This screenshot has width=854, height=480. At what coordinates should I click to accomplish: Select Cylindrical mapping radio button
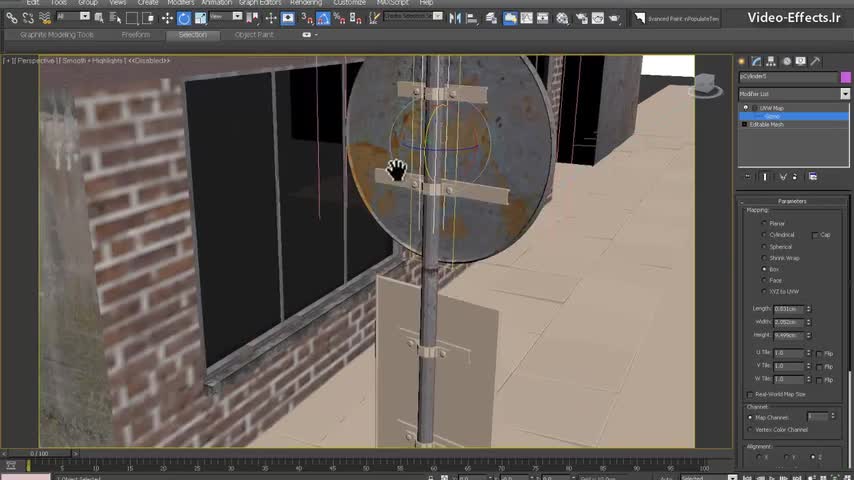(764, 235)
